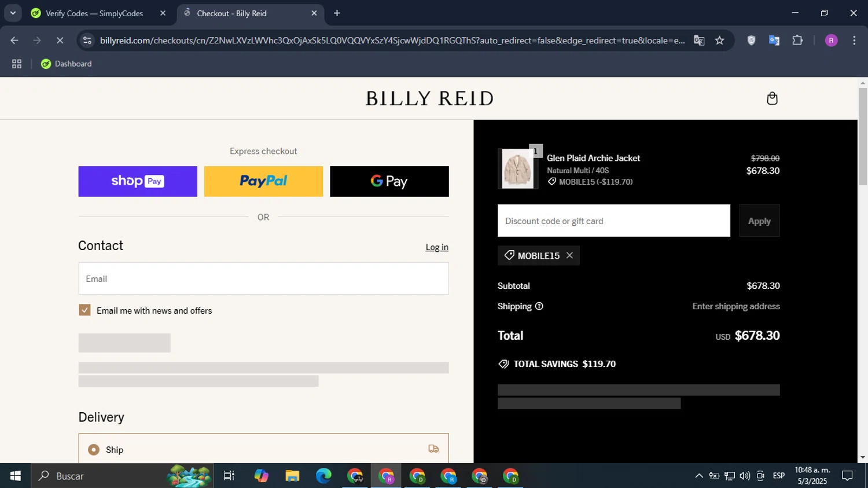Click the page's vertical scrollbar thumb
868x488 pixels.
tap(863, 136)
